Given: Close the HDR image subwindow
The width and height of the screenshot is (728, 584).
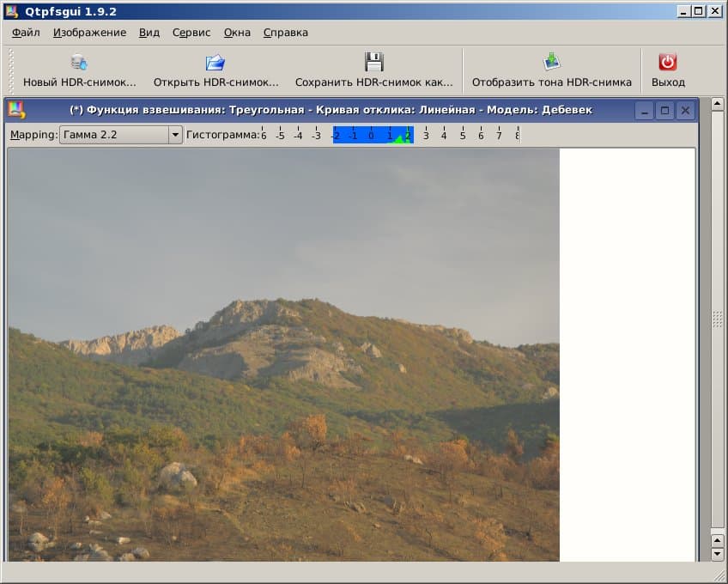Looking at the screenshot, I should [685, 111].
